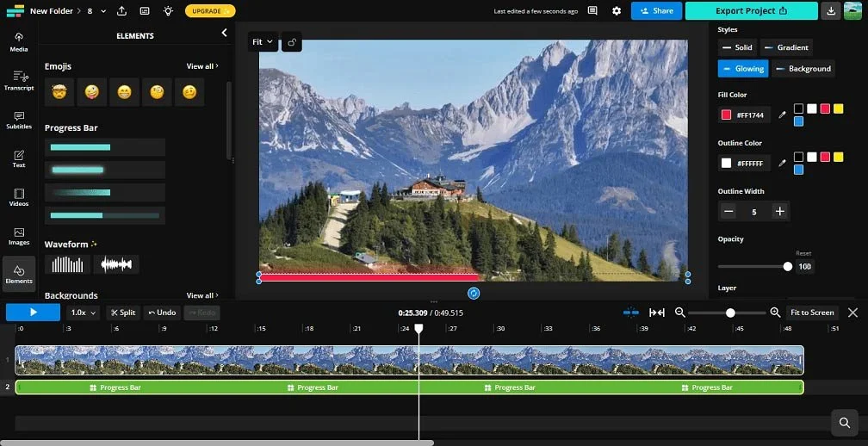Open the search magnifier button
The width and height of the screenshot is (868, 446).
(844, 423)
